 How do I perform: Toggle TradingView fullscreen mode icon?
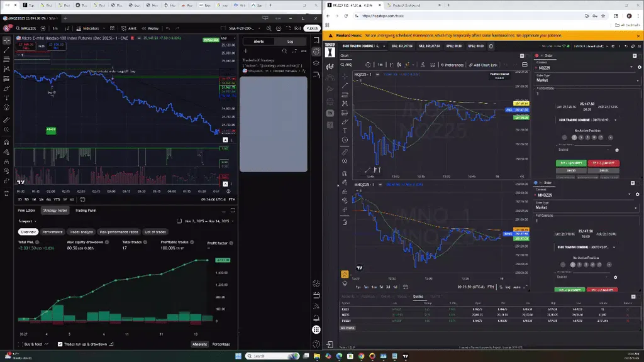(288, 28)
